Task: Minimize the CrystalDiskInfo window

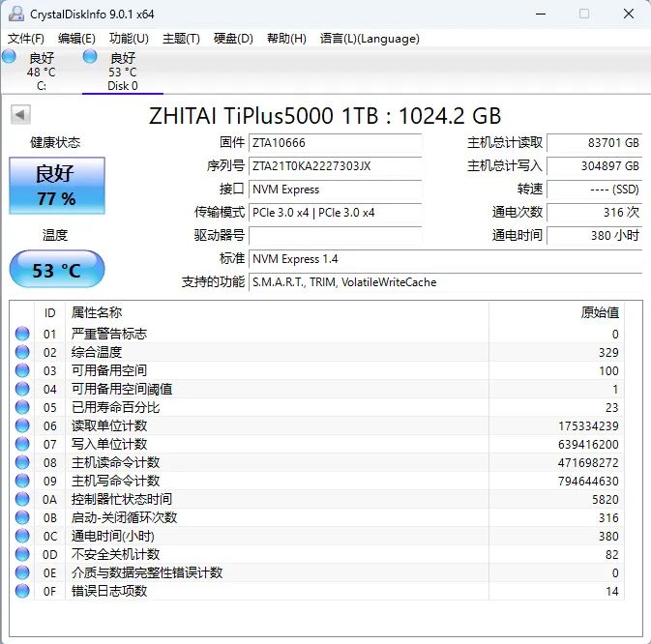Action: [541, 14]
